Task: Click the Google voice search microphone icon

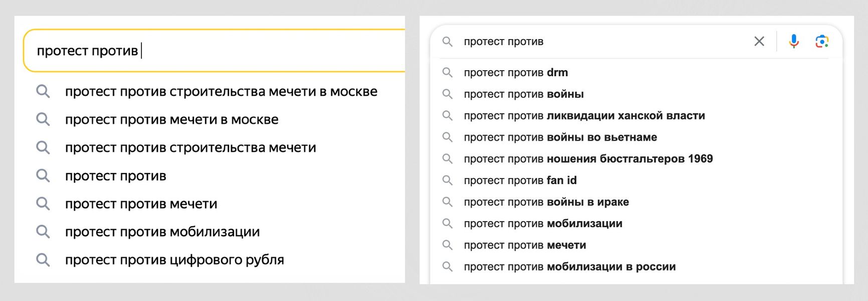Action: (793, 42)
